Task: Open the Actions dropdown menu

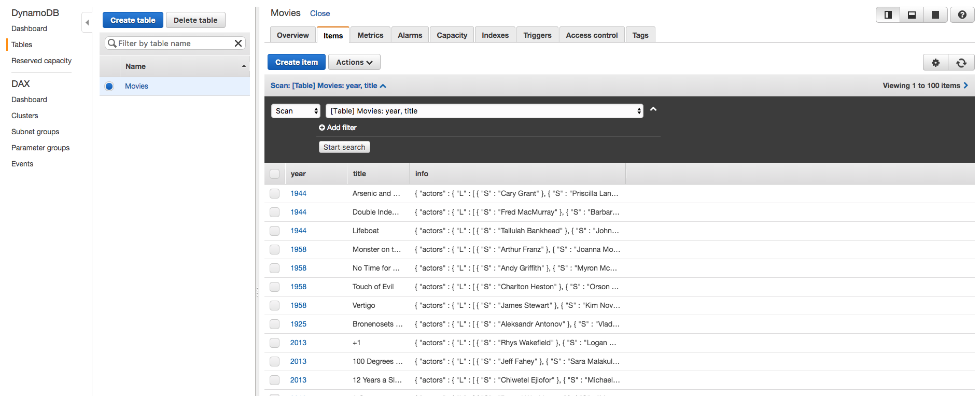Action: click(x=354, y=62)
